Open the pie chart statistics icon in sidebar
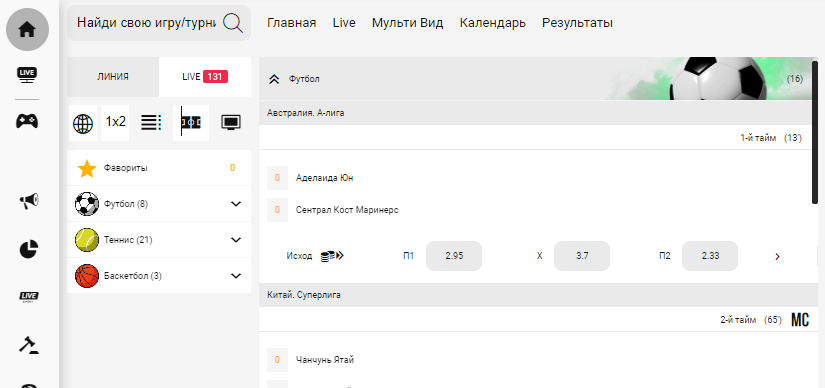The width and height of the screenshot is (825, 388). (29, 249)
